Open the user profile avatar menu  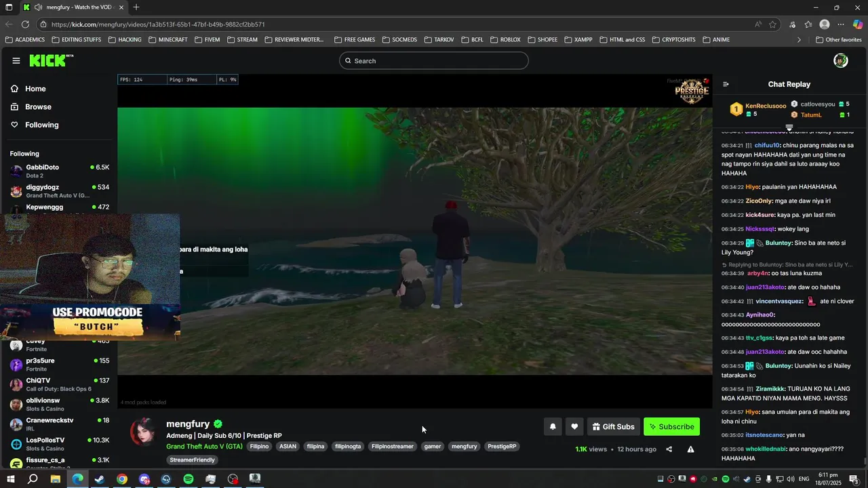coord(841,60)
